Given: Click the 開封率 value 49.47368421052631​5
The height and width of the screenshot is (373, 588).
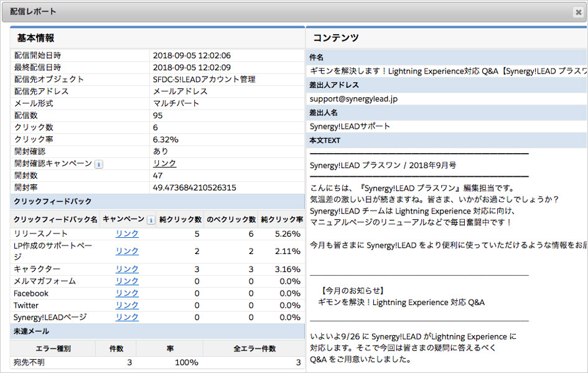Looking at the screenshot, I should 194,187.
